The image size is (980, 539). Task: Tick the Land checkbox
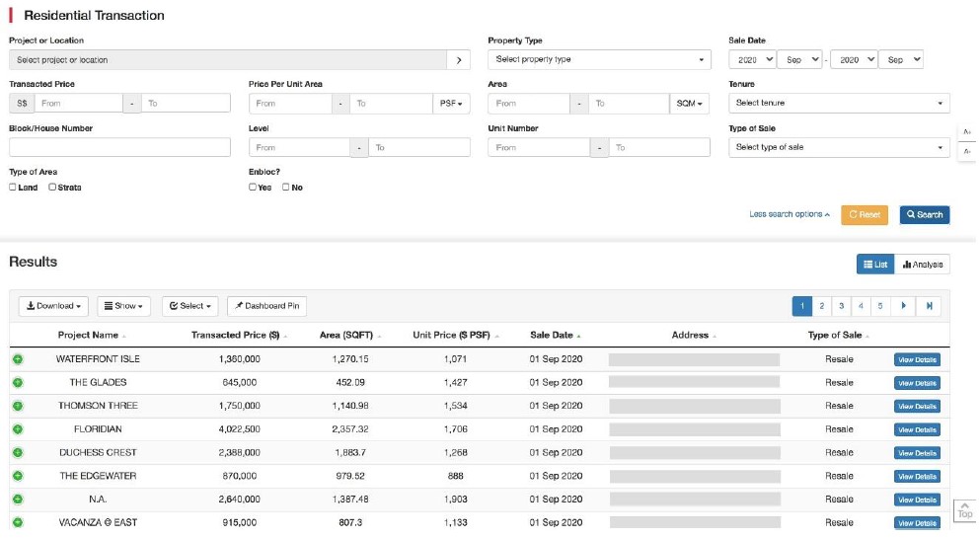point(13,187)
